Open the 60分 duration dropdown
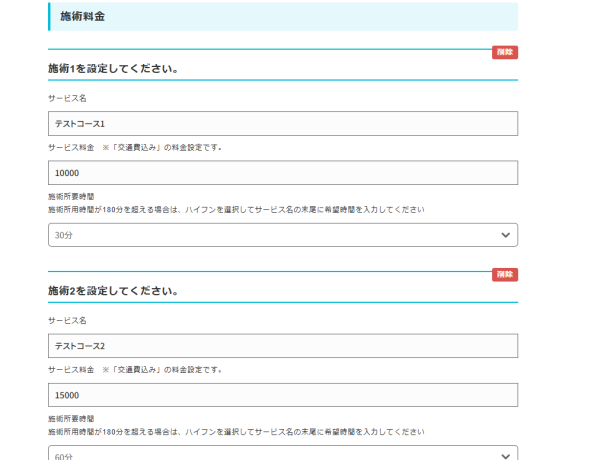 coord(283,455)
